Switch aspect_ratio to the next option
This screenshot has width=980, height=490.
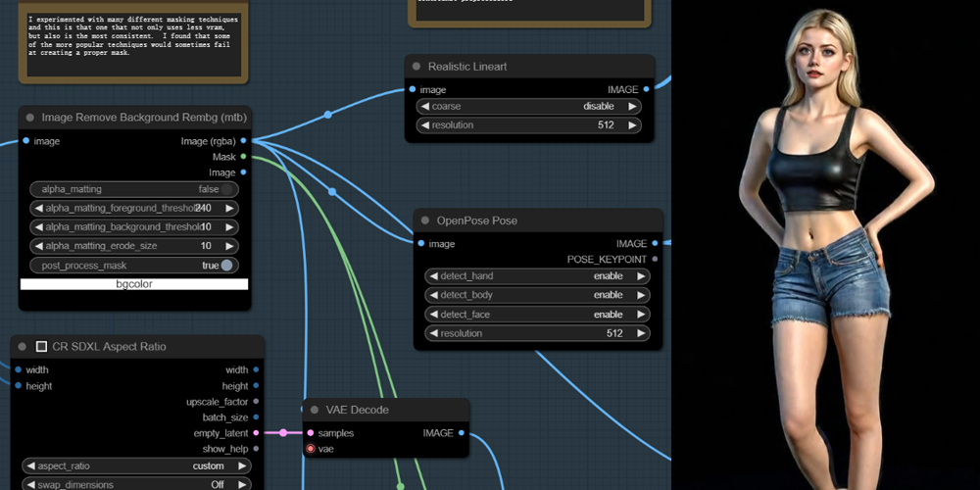(x=242, y=465)
